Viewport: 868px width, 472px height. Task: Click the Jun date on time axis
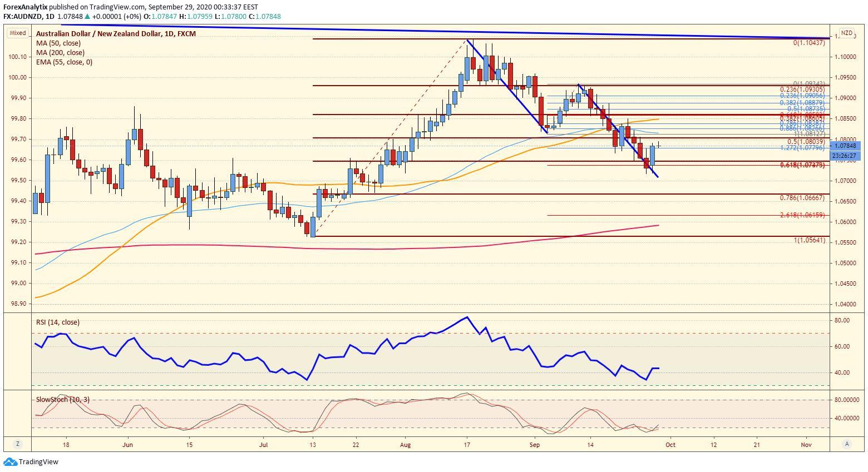pyautogui.click(x=128, y=444)
